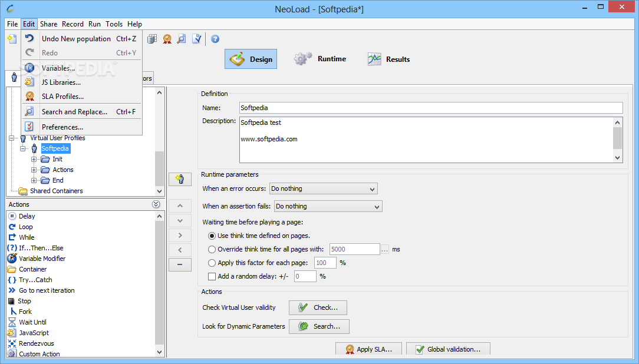This screenshot has height=364, width=639.
Task: Choose Preferences... from Edit menu
Action: [x=82, y=127]
